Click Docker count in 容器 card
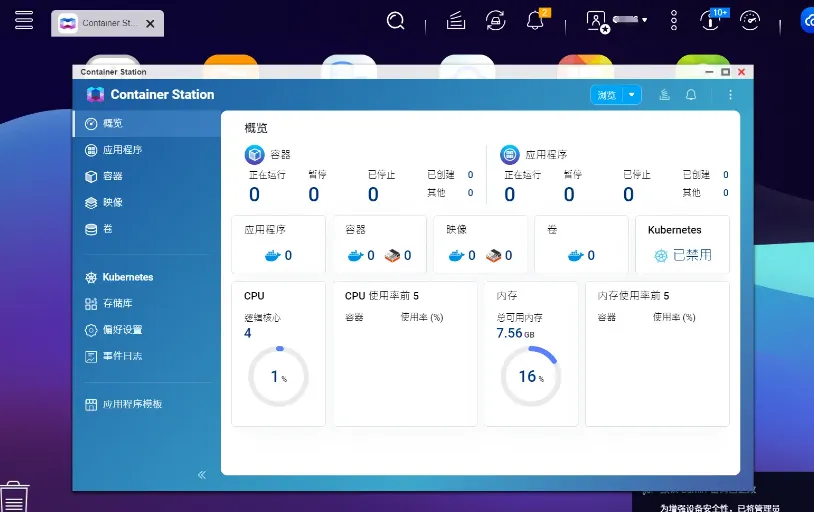 361,255
